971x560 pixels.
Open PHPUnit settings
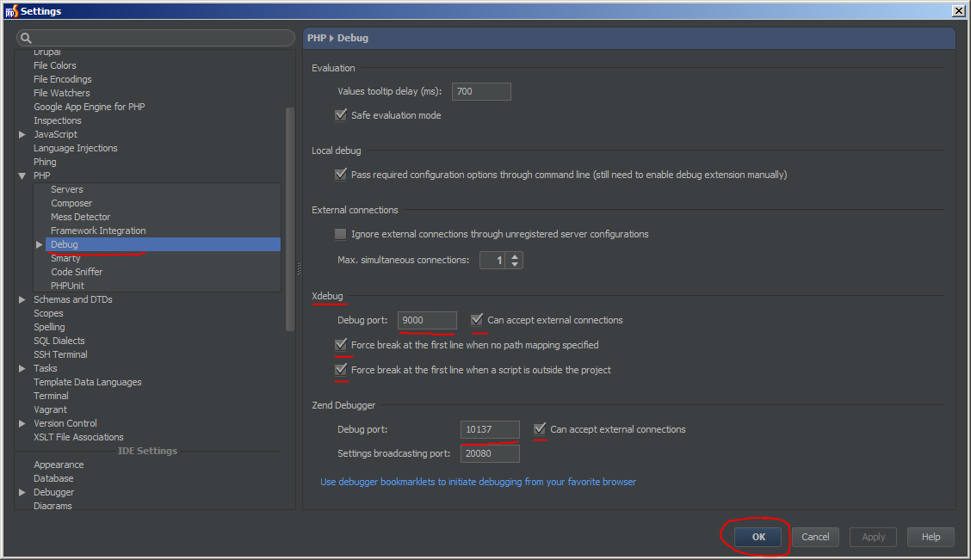coord(67,286)
